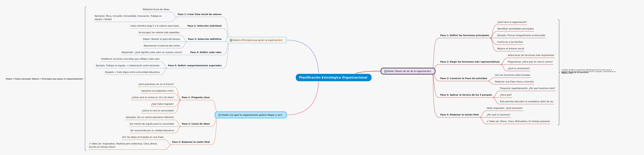
Task: Click 'Ser reconocido por su calidad educativa'
Action: click(x=152, y=131)
